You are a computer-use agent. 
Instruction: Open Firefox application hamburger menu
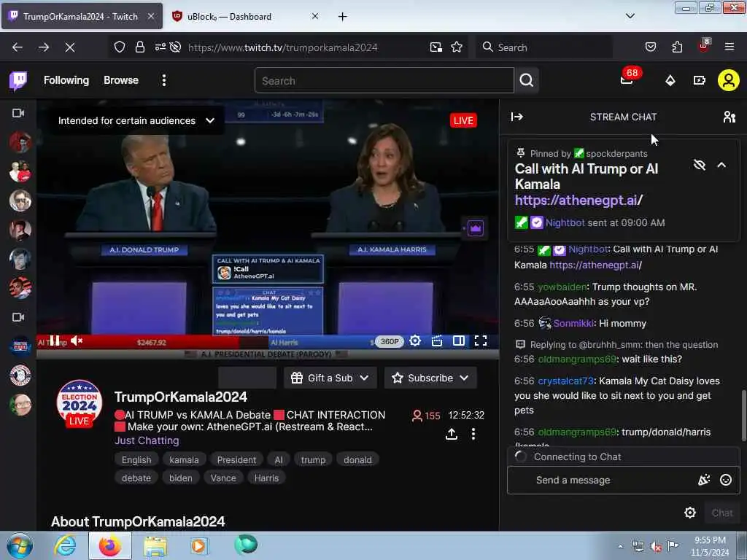click(729, 47)
